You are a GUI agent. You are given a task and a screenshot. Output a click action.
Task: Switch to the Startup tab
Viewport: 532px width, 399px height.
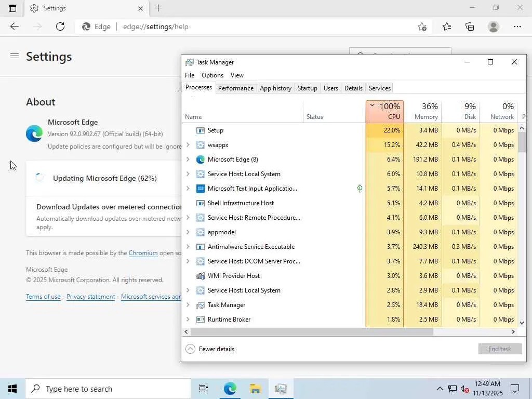(x=308, y=88)
